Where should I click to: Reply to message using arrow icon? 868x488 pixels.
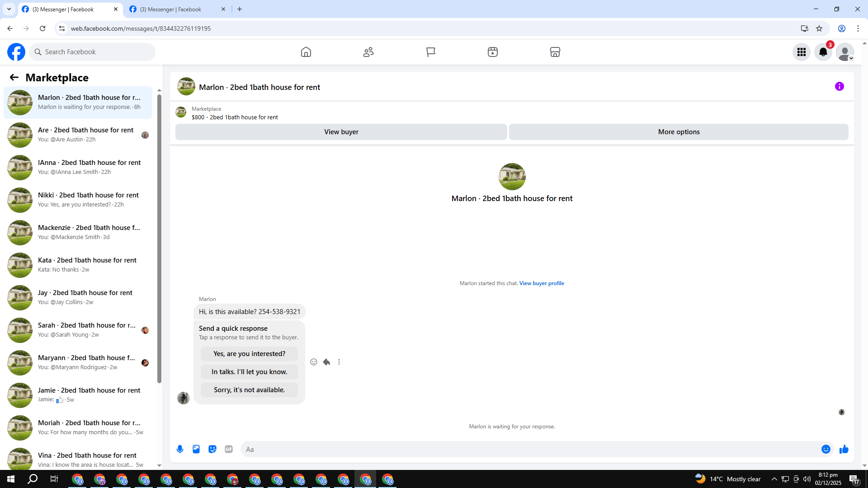[326, 362]
